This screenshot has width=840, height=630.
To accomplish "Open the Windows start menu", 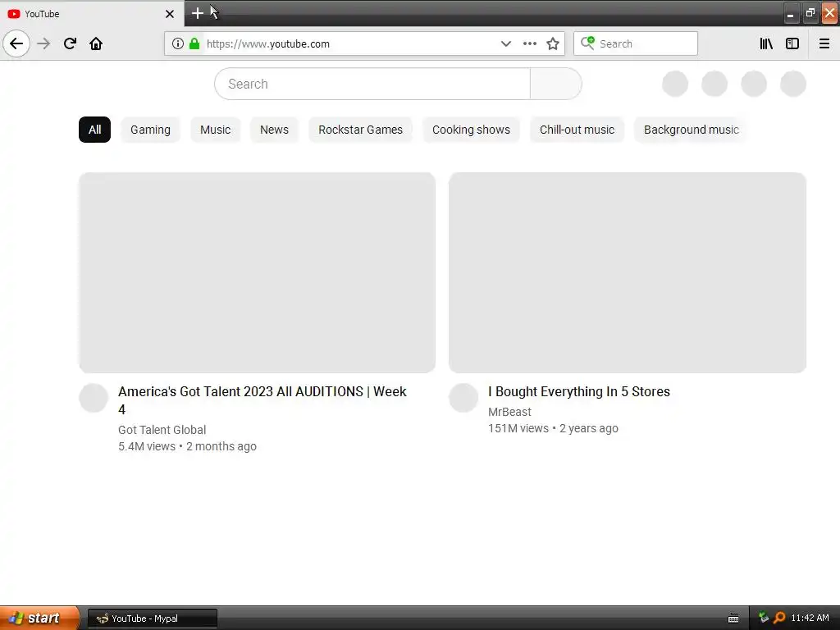I will [39, 618].
